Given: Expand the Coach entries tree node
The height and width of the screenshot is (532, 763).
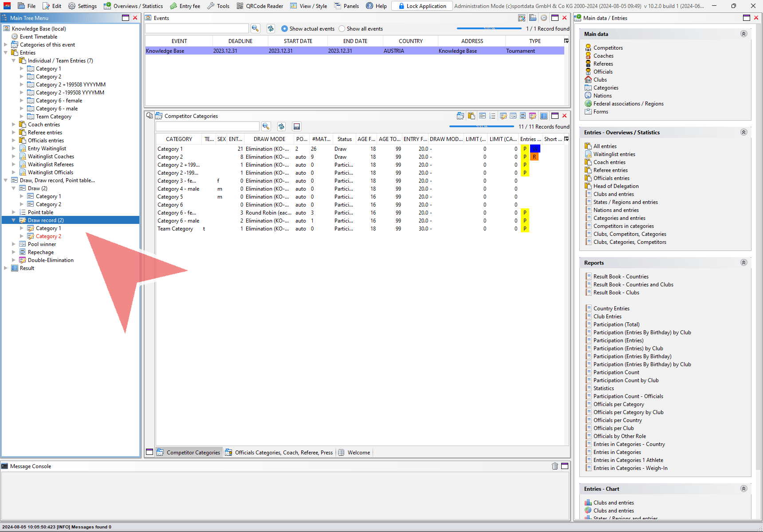Looking at the screenshot, I should (x=14, y=125).
